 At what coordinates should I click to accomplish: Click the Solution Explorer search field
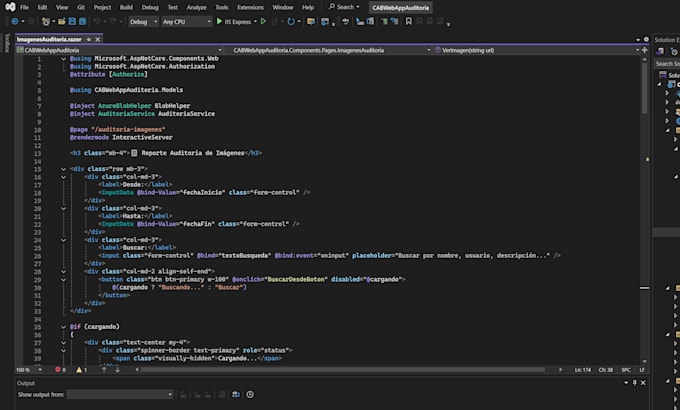point(667,63)
